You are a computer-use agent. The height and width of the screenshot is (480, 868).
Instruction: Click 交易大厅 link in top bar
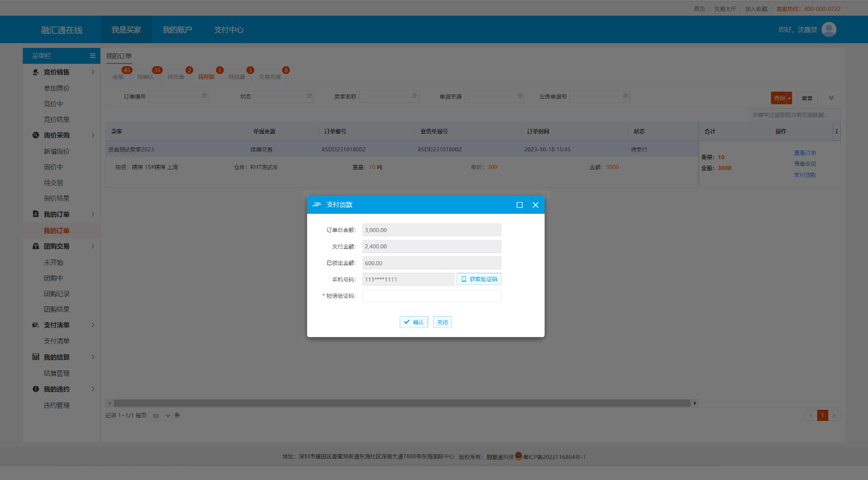pos(725,9)
